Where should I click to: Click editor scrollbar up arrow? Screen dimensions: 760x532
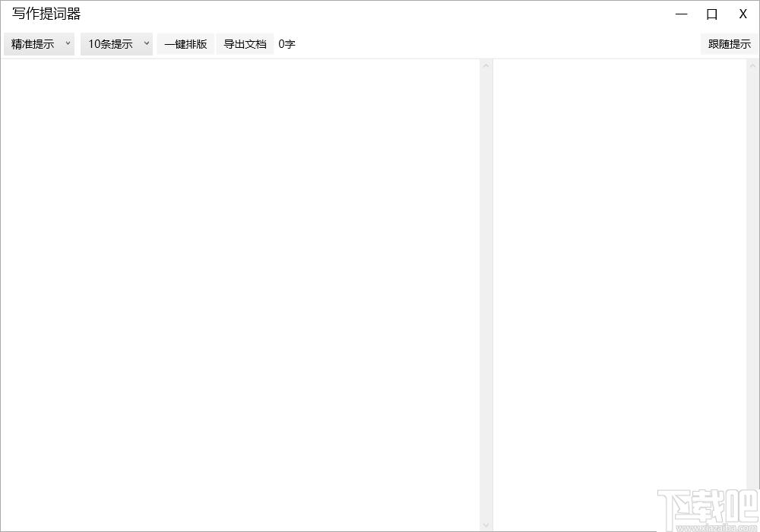(486, 65)
